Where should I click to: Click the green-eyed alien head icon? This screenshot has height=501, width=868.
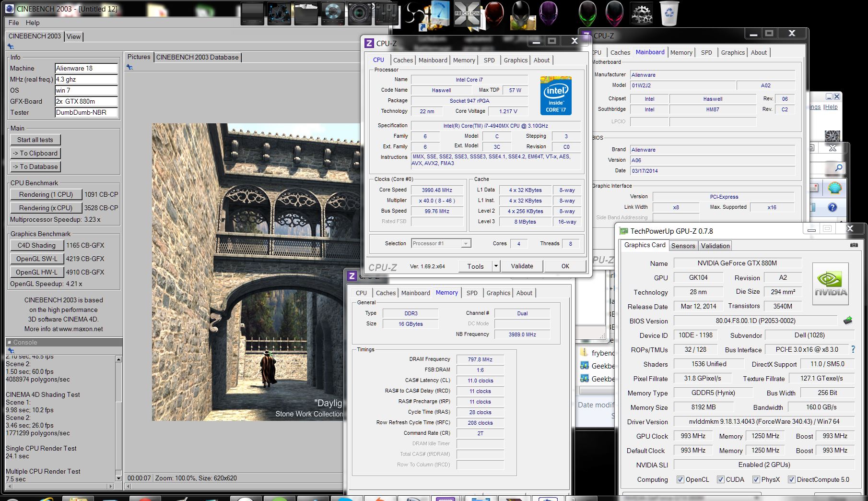point(588,13)
